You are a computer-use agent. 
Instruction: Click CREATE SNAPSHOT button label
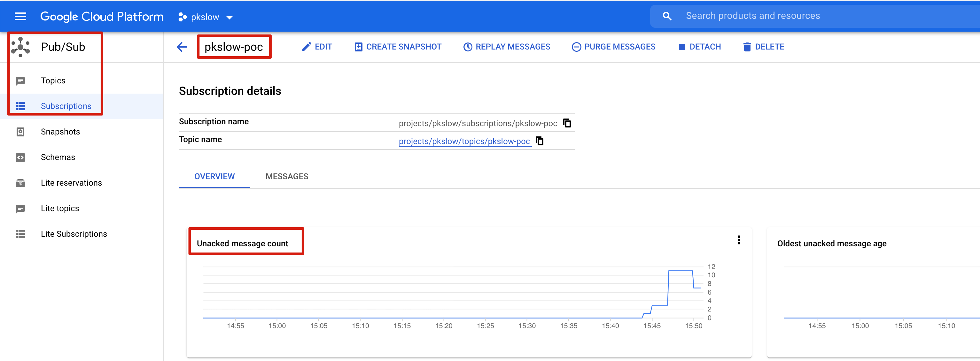click(404, 47)
